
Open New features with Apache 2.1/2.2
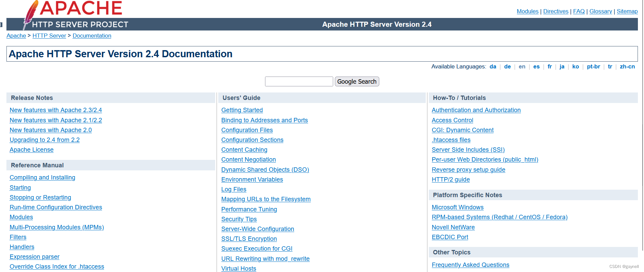click(56, 120)
